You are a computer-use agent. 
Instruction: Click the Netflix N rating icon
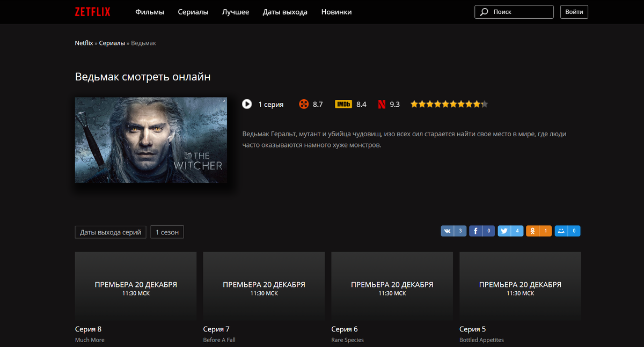point(382,104)
